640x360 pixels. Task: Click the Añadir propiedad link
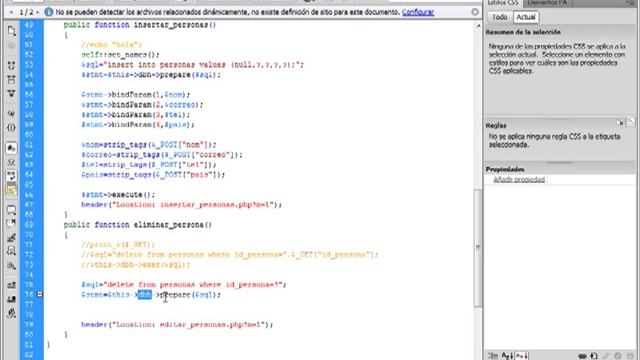519,180
